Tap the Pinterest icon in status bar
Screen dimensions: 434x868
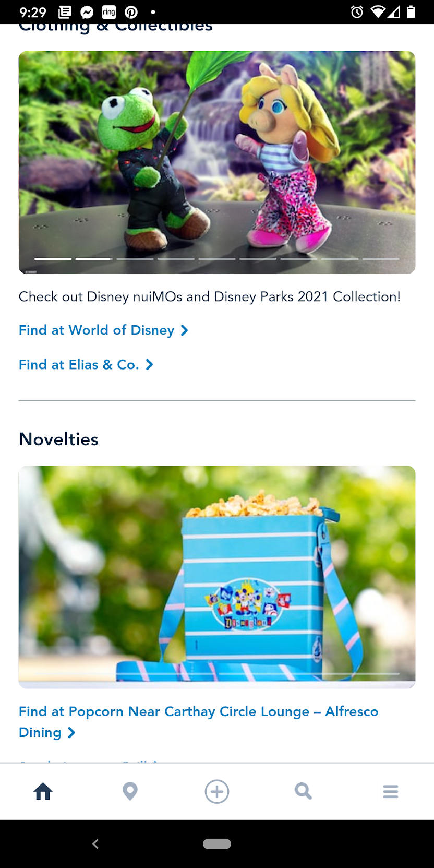click(131, 12)
